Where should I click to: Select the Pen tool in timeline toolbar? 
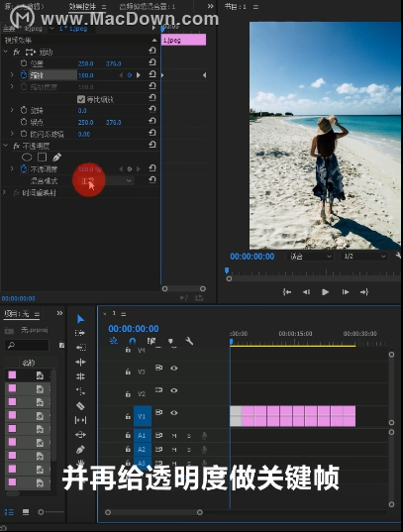(x=80, y=450)
